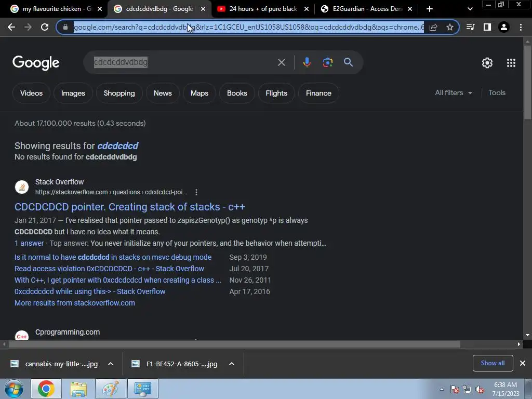Click the horizontal scrollbar thumb
Screen dimensions: 532x399
tap(234, 344)
